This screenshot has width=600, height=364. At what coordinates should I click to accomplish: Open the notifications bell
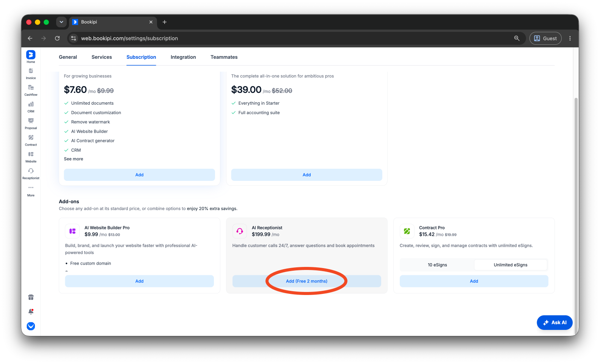(x=31, y=312)
